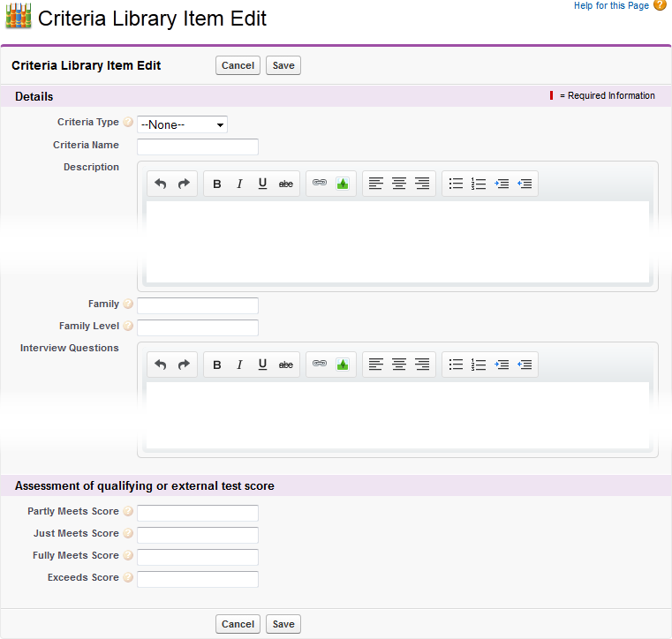The image size is (672, 639).
Task: Click the top Save button
Action: point(283,65)
